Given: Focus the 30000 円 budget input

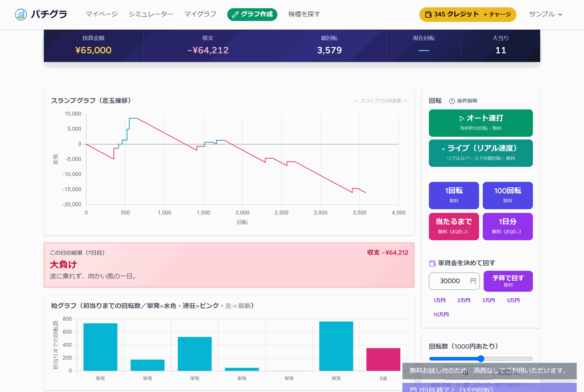Looking at the screenshot, I should pyautogui.click(x=454, y=281).
